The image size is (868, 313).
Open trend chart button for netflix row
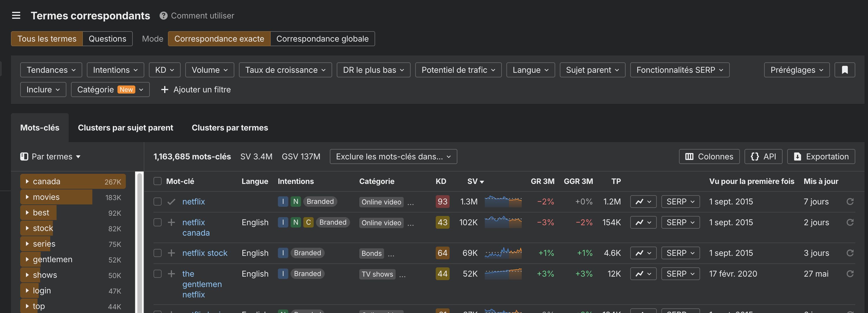pyautogui.click(x=643, y=202)
